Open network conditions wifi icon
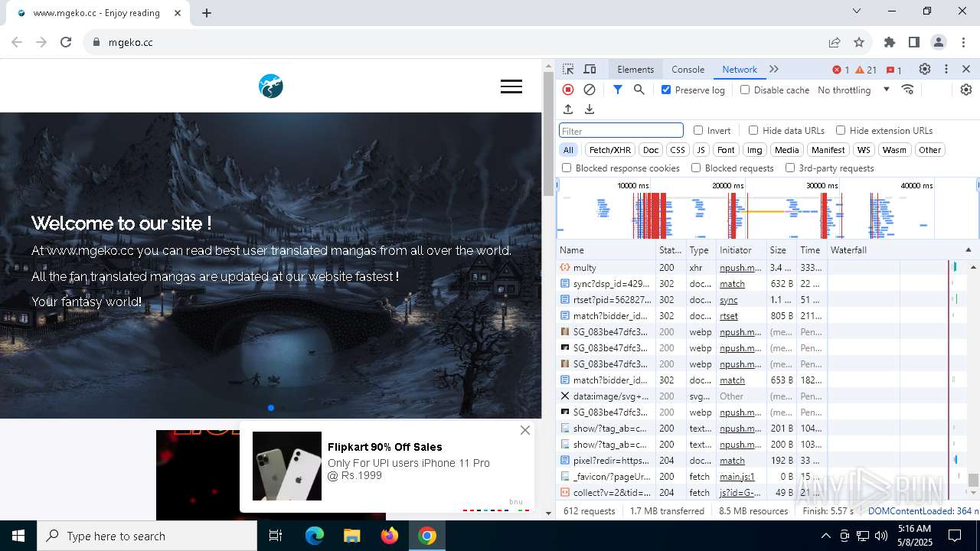980x551 pixels. (908, 90)
